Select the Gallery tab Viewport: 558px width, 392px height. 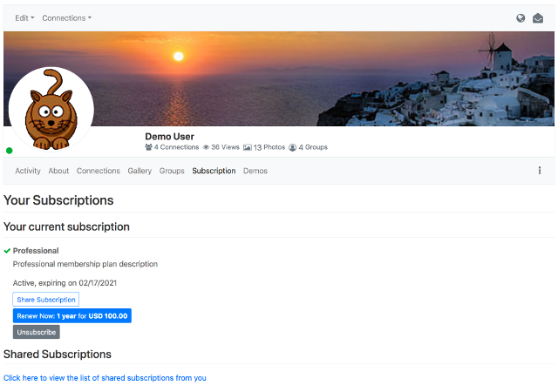click(139, 171)
